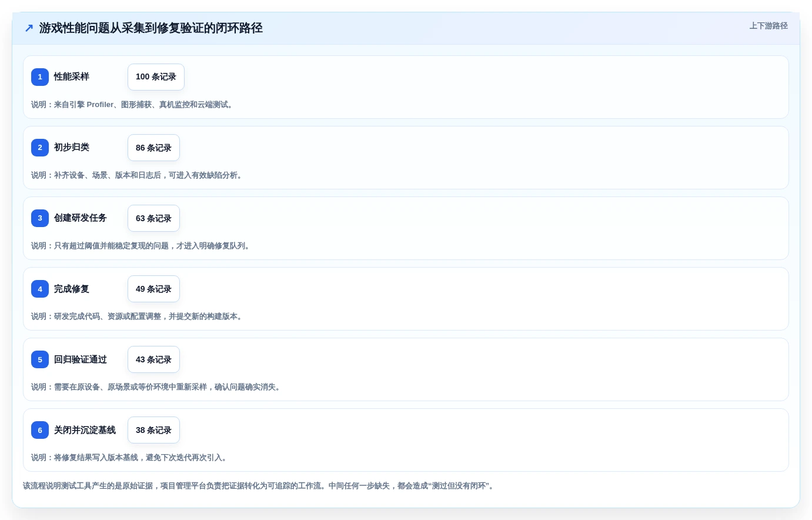Click the description mentioning 引擎 Profiler
The height and width of the screenshot is (520, 812).
[133, 105]
